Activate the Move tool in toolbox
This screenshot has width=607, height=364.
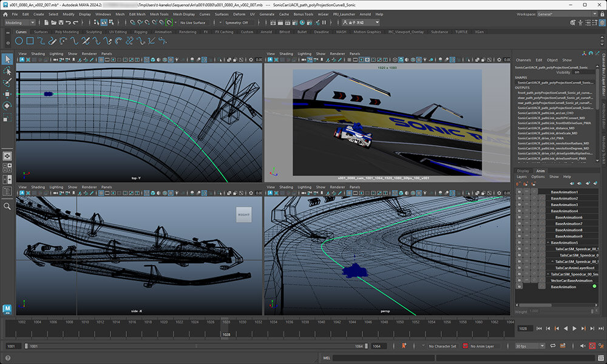click(x=7, y=94)
